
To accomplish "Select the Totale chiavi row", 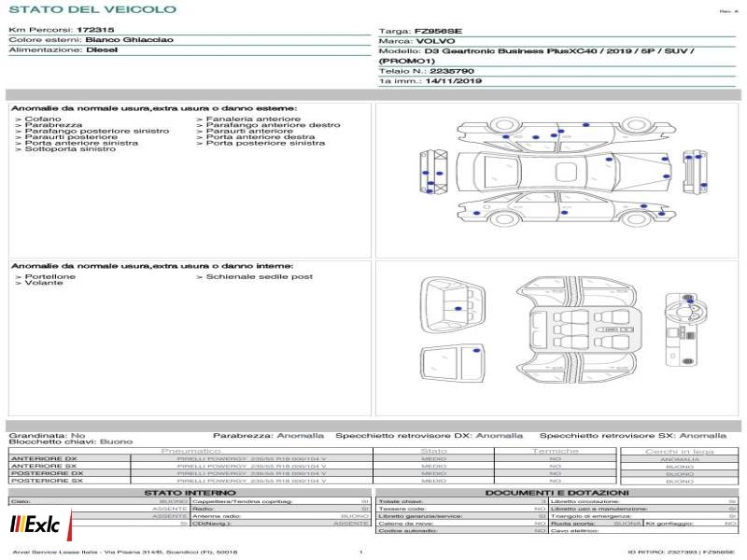I will [x=462, y=501].
